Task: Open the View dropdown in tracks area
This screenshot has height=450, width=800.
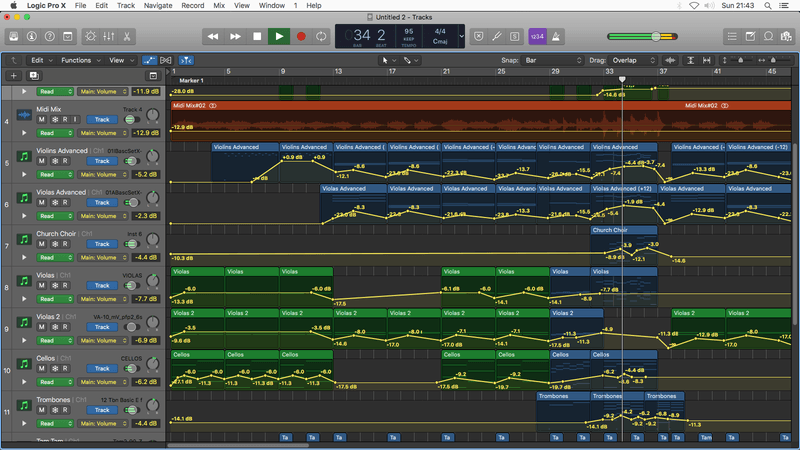Action: 121,60
